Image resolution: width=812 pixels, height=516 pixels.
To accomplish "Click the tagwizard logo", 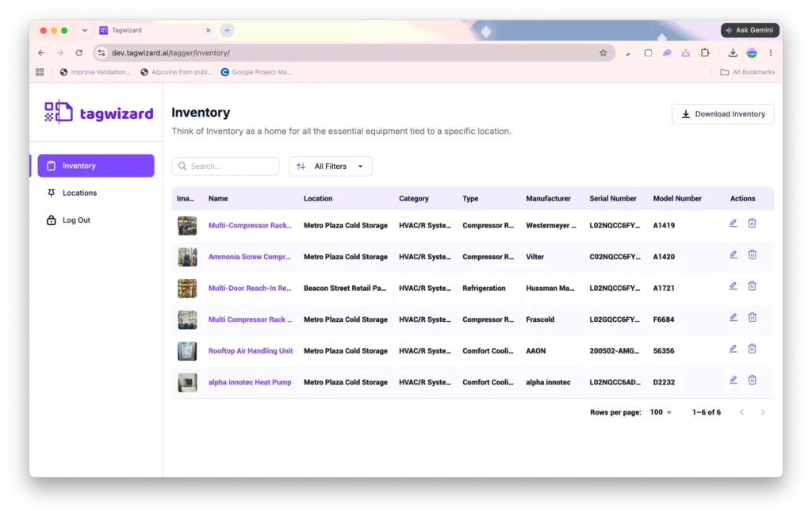I will (x=98, y=113).
